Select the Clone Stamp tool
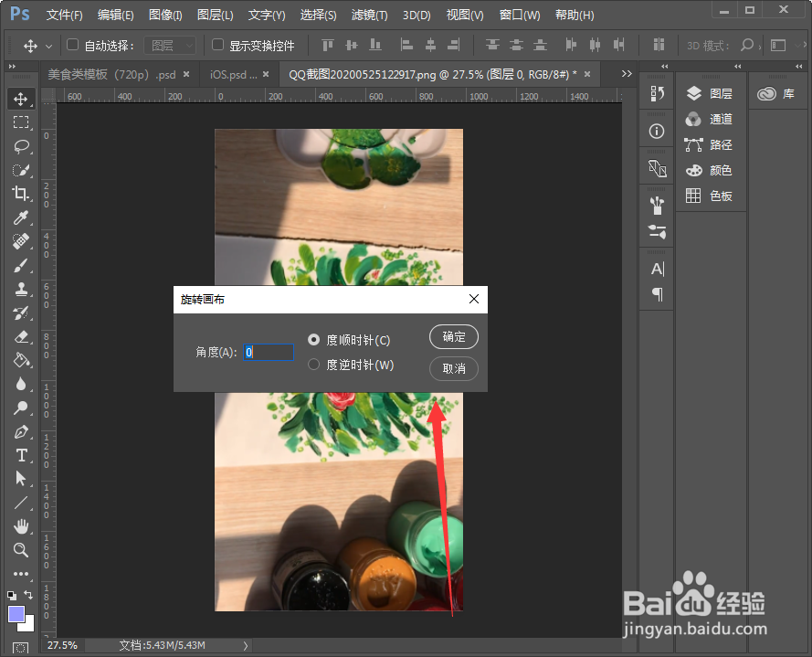The image size is (812, 657). click(x=21, y=289)
